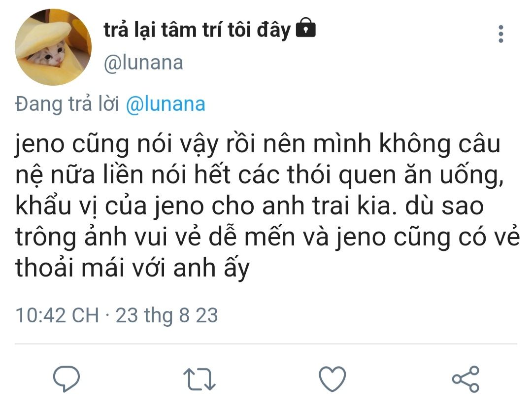Image resolution: width=532 pixels, height=412 pixels.
Task: Click the padlock icon beside the display name
Action: pos(306,28)
